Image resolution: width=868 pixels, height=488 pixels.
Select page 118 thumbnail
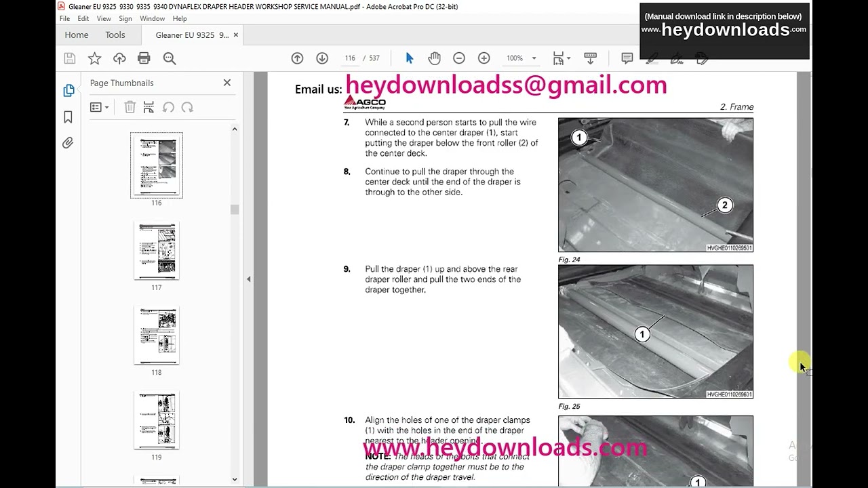coord(157,335)
